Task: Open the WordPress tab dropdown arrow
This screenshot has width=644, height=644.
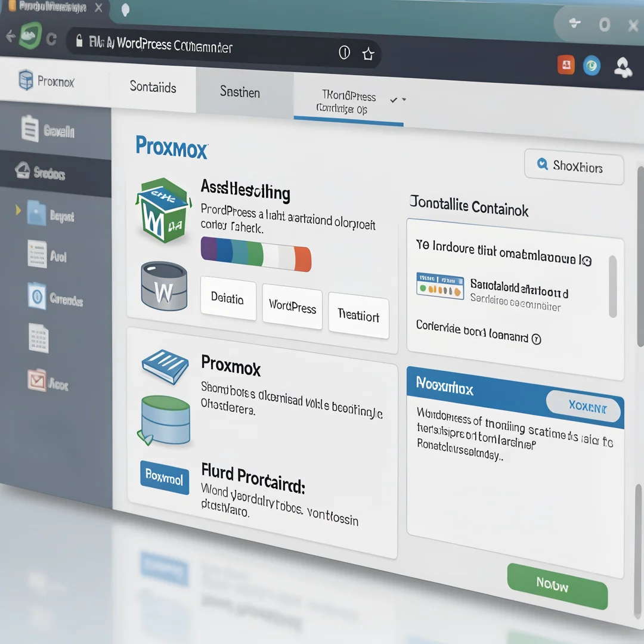Action: 404,100
